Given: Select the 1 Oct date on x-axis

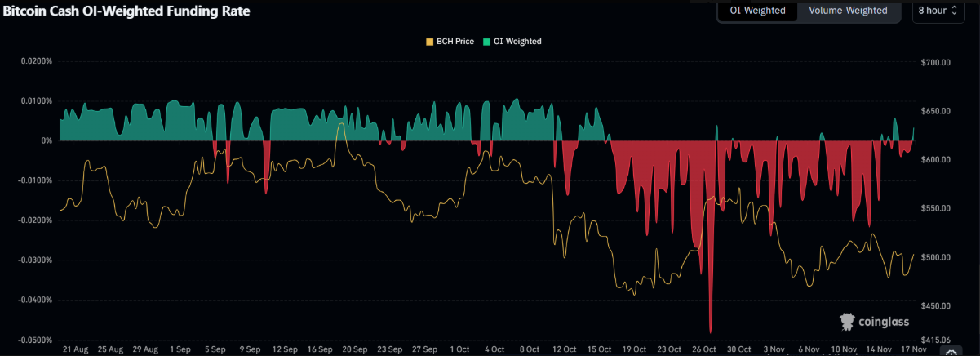Looking at the screenshot, I should click(x=459, y=349).
